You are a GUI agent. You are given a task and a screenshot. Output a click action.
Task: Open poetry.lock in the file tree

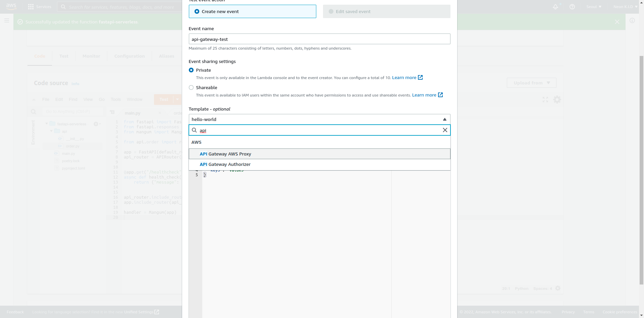pos(71,161)
